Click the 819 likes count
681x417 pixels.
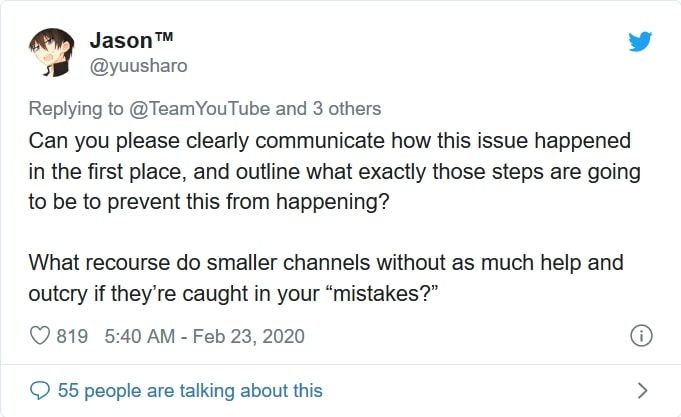(x=72, y=336)
